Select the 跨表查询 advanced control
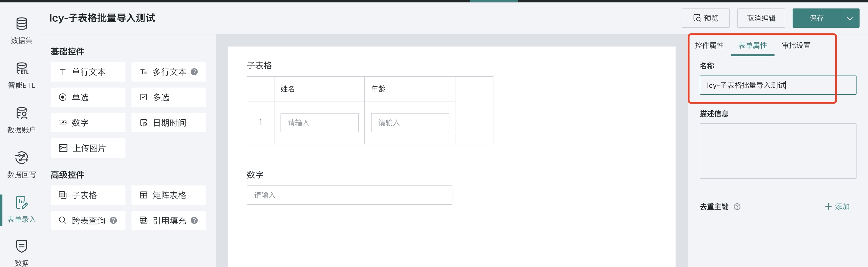Viewport: 868px width, 267px height. point(88,220)
